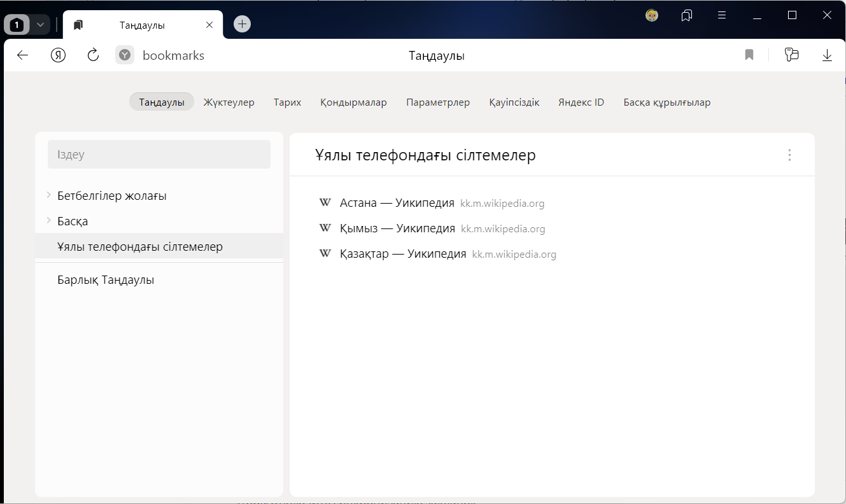
Task: Select Барлық Таңдаулы in sidebar
Action: click(106, 280)
